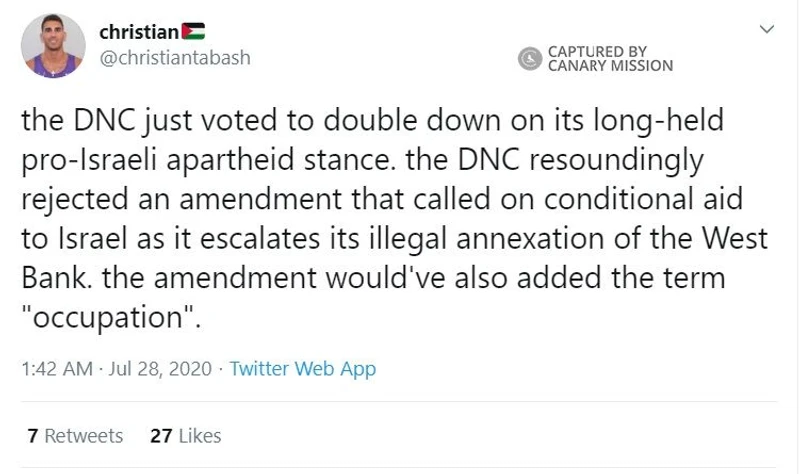The width and height of the screenshot is (800, 474).
Task: Select the "CAPTURED BY" watermark text
Action: point(597,52)
